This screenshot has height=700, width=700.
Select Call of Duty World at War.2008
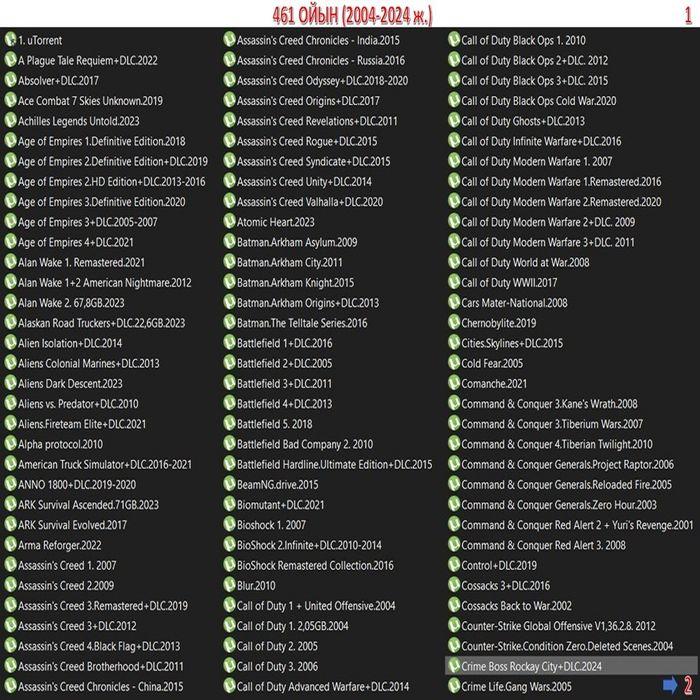[x=525, y=262]
